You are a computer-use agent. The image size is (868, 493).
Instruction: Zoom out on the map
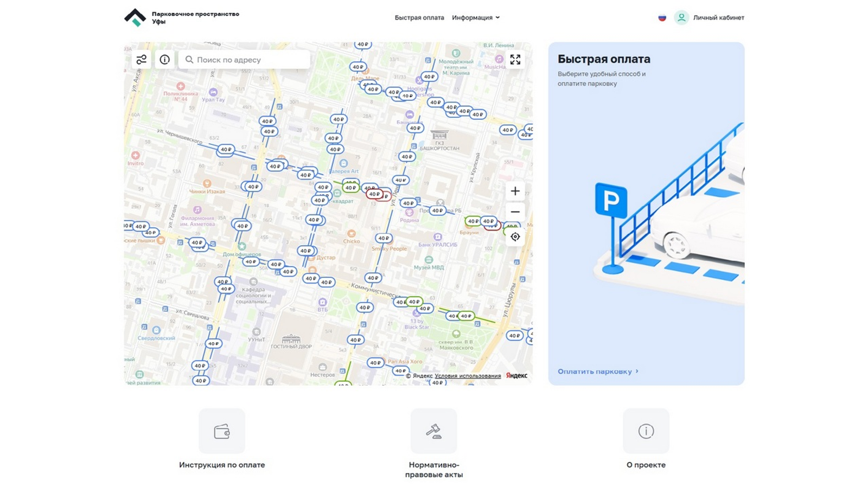pos(515,212)
